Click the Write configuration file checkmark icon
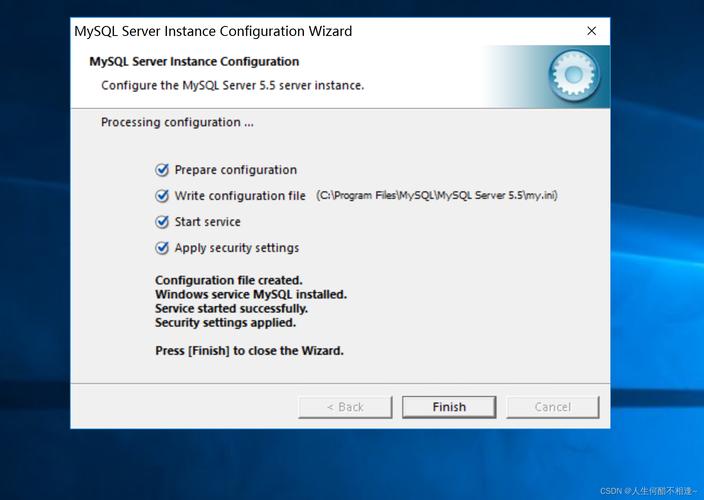This screenshot has width=704, height=500. pyautogui.click(x=162, y=196)
